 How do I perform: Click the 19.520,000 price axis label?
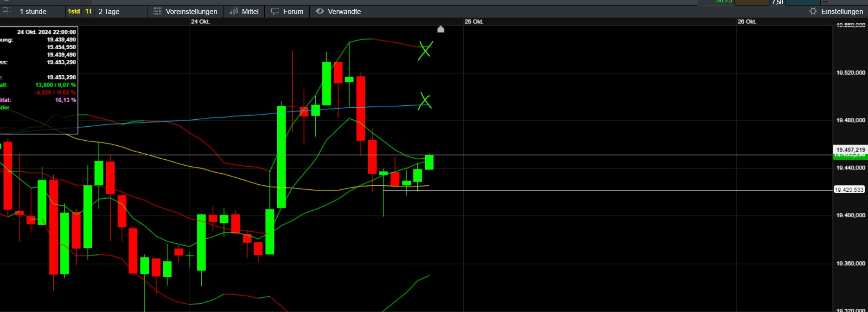click(850, 73)
